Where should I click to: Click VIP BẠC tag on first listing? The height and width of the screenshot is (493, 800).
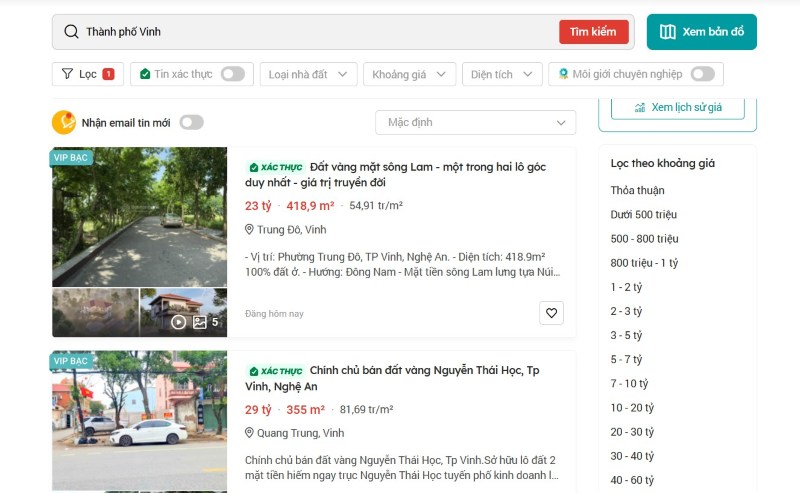point(71,157)
